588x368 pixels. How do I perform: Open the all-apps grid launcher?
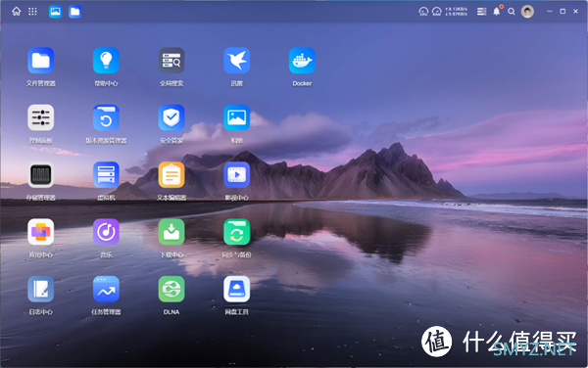[32, 12]
